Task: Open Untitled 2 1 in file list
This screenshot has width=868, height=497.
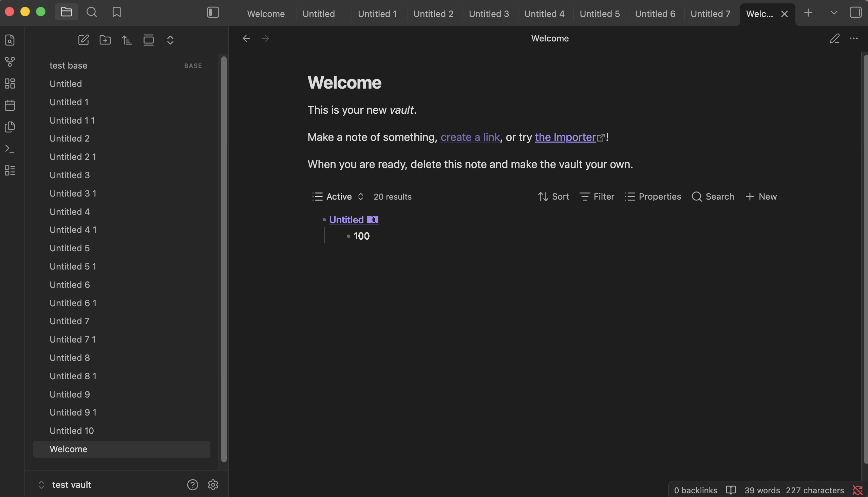Action: (121, 157)
